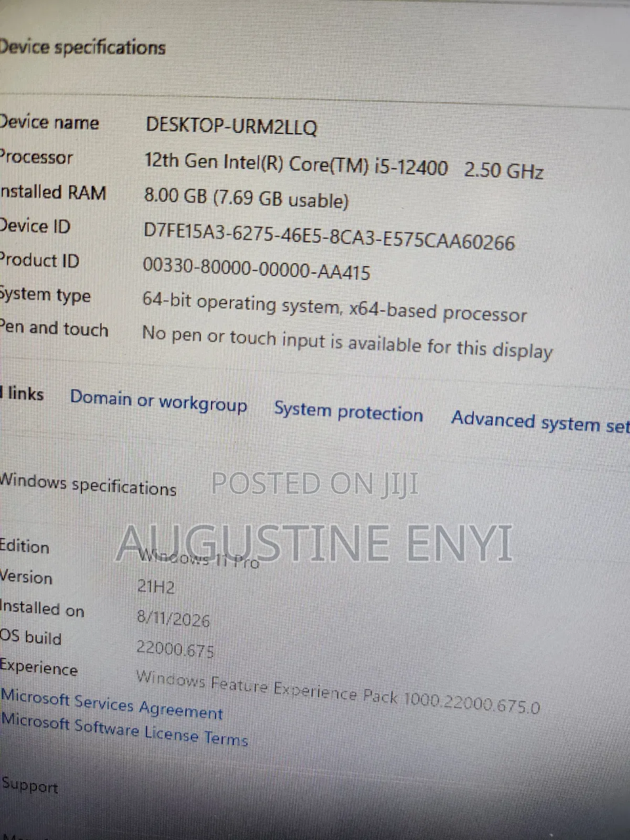The height and width of the screenshot is (840, 630).
Task: Click the Edition label
Action: [x=25, y=546]
